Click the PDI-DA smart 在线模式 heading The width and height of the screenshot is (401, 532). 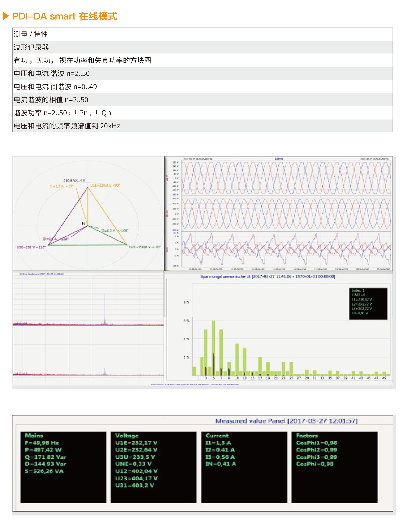click(x=65, y=16)
